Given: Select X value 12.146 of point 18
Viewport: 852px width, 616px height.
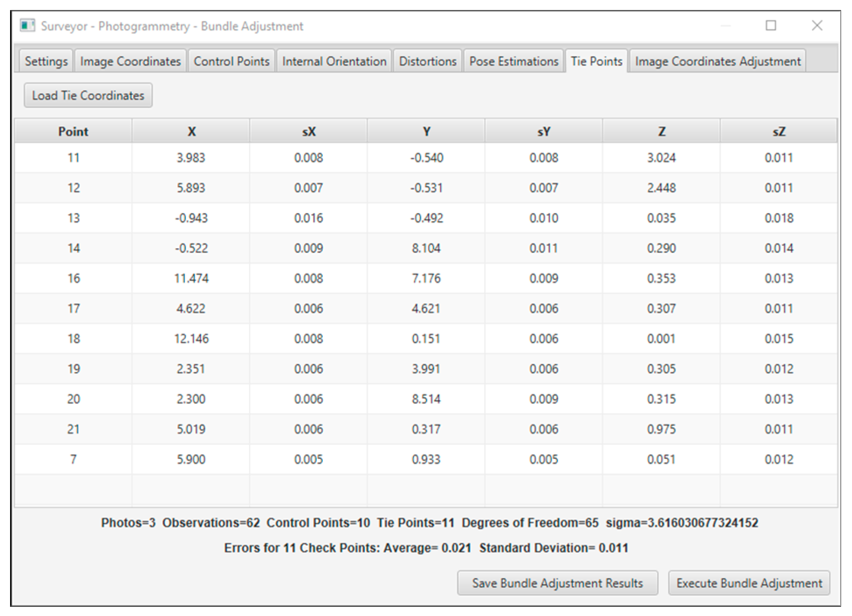Looking at the screenshot, I should pyautogui.click(x=191, y=339).
